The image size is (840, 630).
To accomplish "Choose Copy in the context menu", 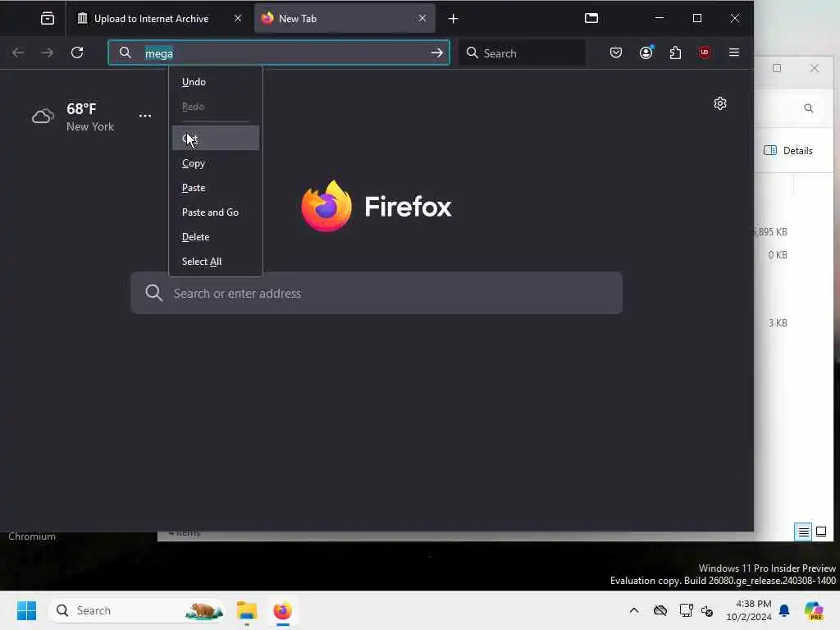I will point(216,163).
